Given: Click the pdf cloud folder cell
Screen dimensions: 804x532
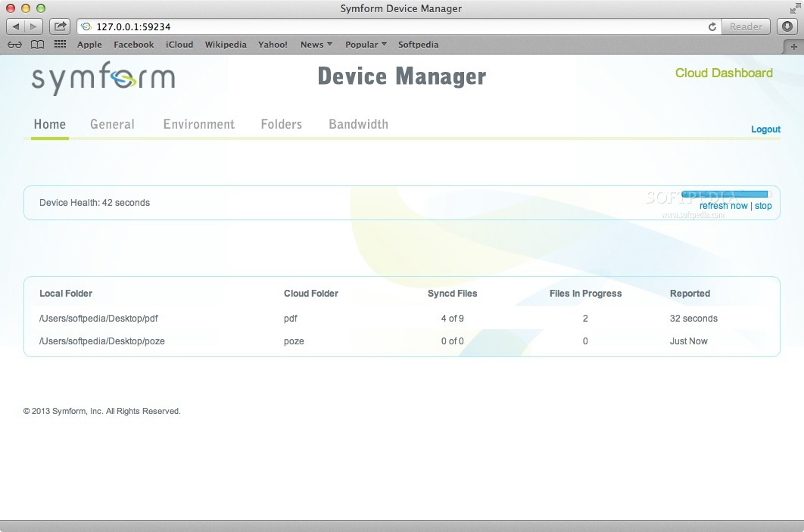Looking at the screenshot, I should coord(290,319).
